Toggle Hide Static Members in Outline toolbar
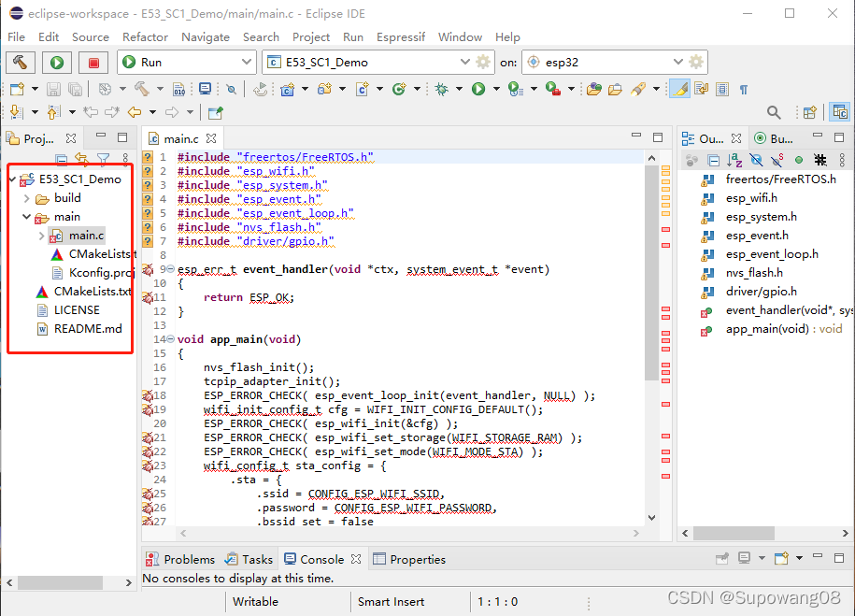The width and height of the screenshot is (855, 616). pos(777,160)
